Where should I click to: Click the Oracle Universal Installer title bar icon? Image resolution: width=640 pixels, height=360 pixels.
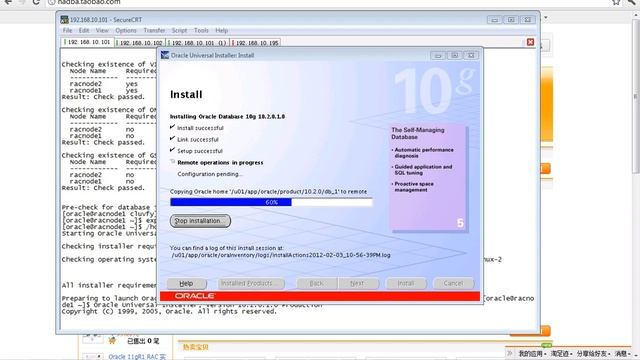(x=165, y=55)
